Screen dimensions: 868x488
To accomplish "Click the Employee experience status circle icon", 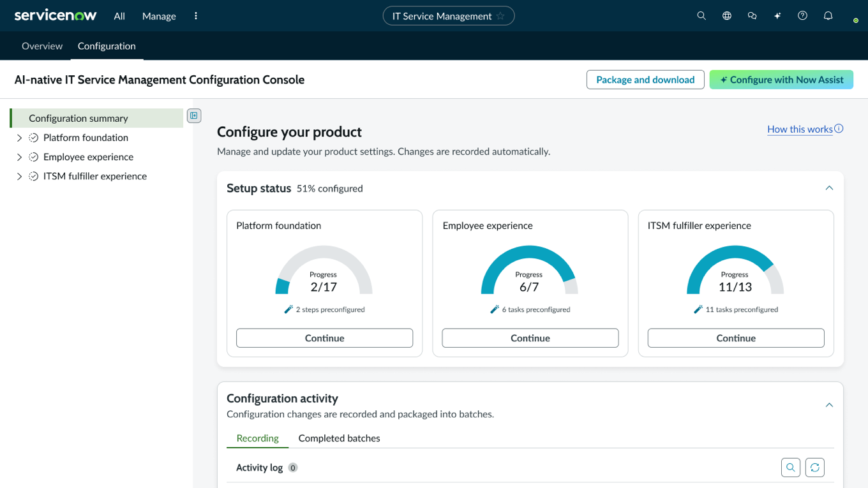I will [x=34, y=157].
